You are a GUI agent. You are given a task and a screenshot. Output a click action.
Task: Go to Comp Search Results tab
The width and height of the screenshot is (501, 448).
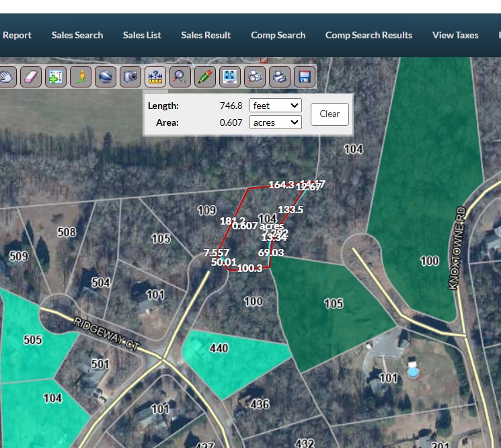[x=369, y=35]
